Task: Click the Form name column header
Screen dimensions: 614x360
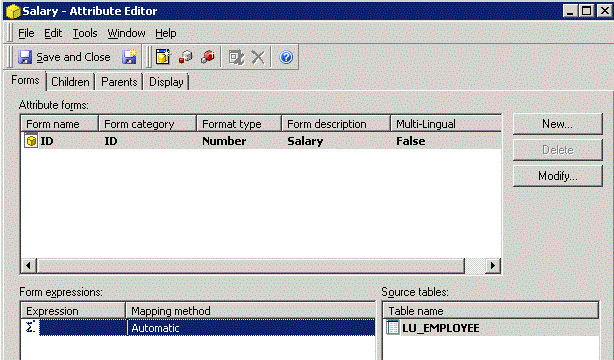Action: click(x=60, y=124)
